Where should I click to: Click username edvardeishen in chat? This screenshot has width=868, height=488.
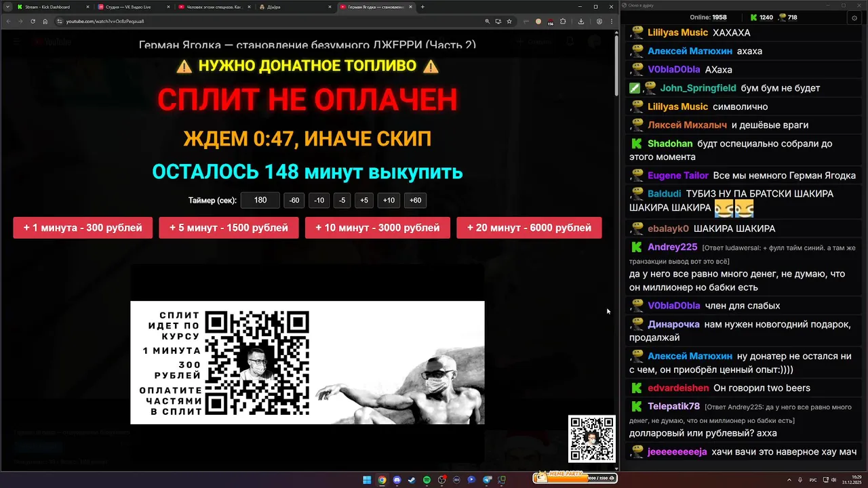tap(678, 388)
